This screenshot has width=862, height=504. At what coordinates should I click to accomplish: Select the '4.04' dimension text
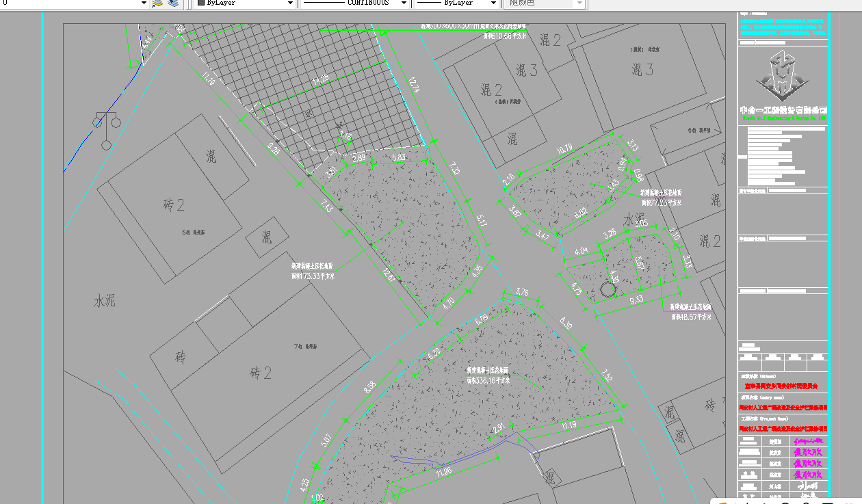pos(582,251)
